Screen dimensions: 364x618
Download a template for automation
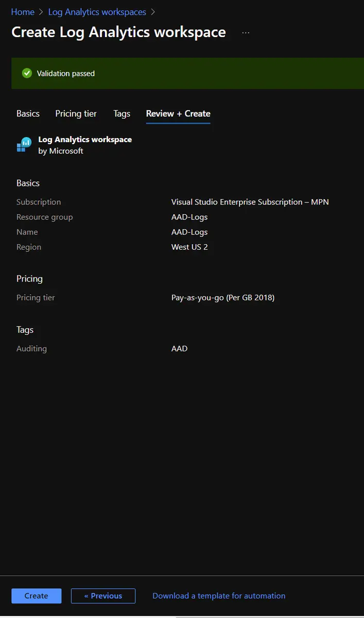click(x=219, y=596)
